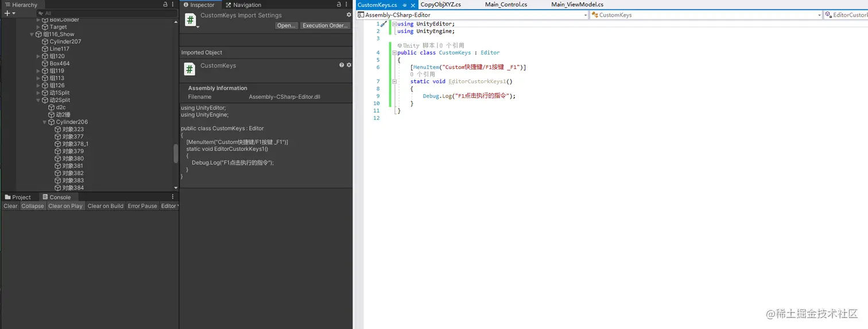This screenshot has height=329, width=868.
Task: Click the Inspector panel lock icon
Action: coord(340,5)
